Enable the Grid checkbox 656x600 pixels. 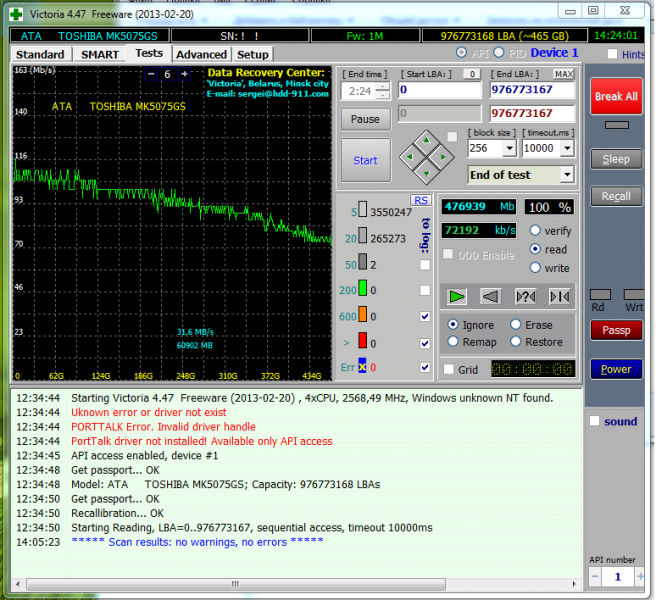click(x=449, y=369)
